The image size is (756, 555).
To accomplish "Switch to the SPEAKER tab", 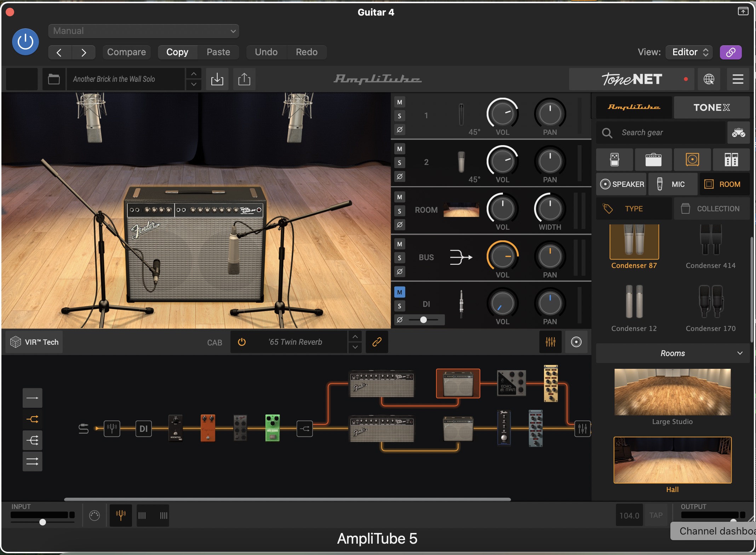I will click(622, 184).
